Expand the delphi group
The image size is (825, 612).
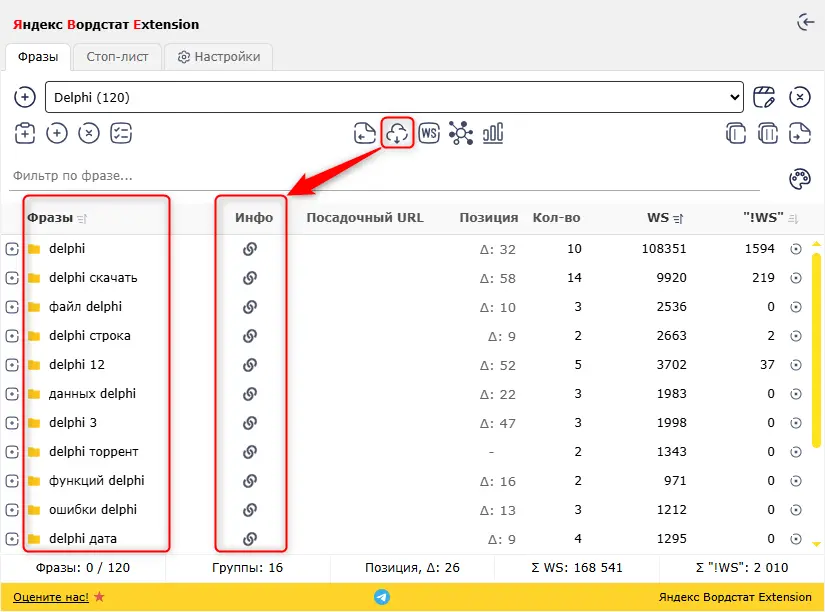[x=12, y=249]
